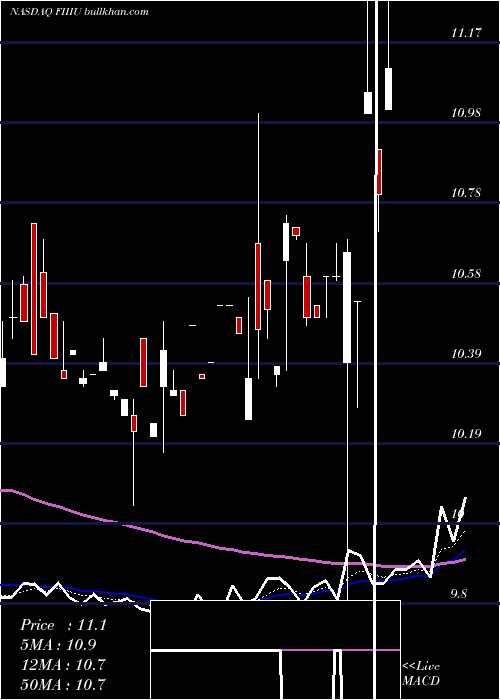Click the <<Live MACD label
The width and height of the screenshot is (500, 700).
(421, 673)
